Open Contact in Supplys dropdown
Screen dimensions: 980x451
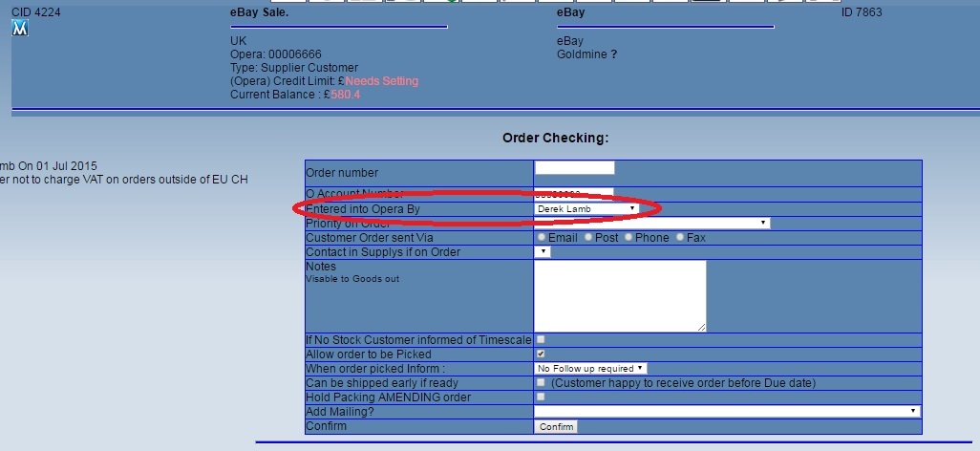pos(543,252)
